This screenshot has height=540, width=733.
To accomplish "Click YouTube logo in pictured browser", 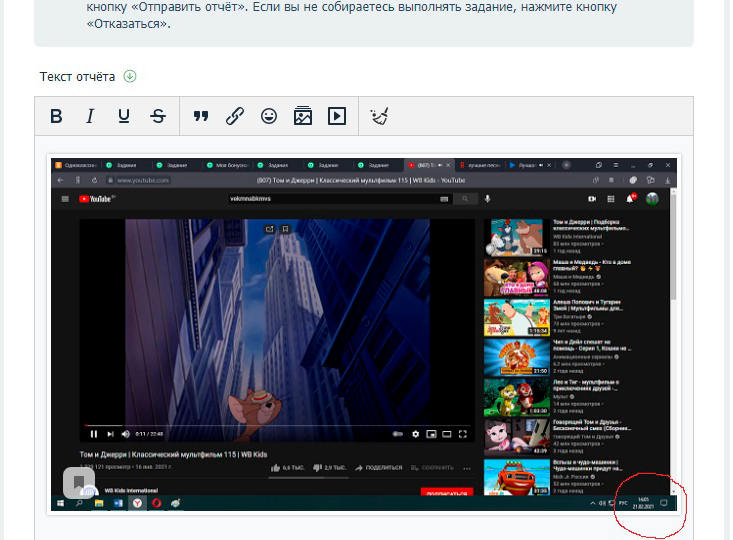I will click(x=97, y=199).
